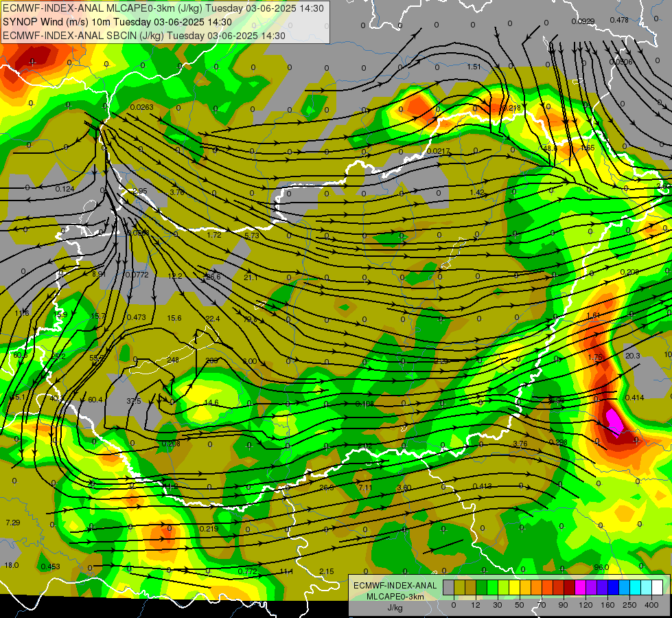Screen dimensions: 672x618
Task: Click the map value 0.0217
Action: pos(439,151)
